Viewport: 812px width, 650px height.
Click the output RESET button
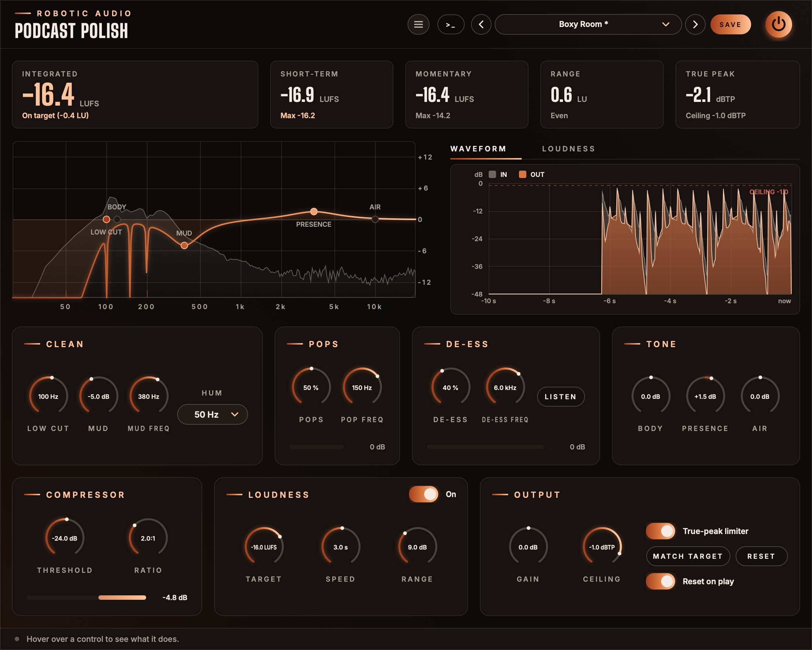[x=761, y=556]
